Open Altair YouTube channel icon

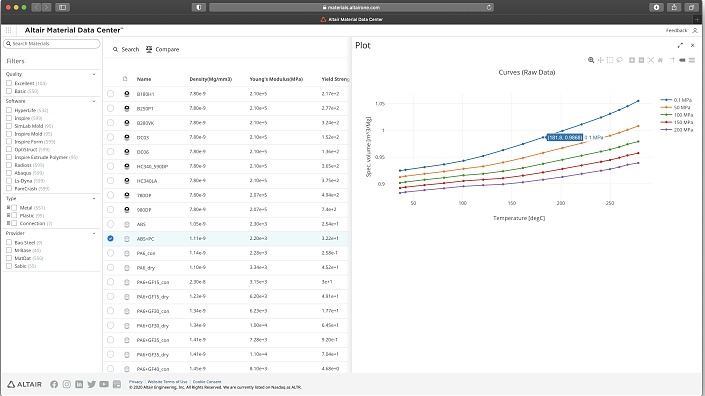pyautogui.click(x=104, y=384)
